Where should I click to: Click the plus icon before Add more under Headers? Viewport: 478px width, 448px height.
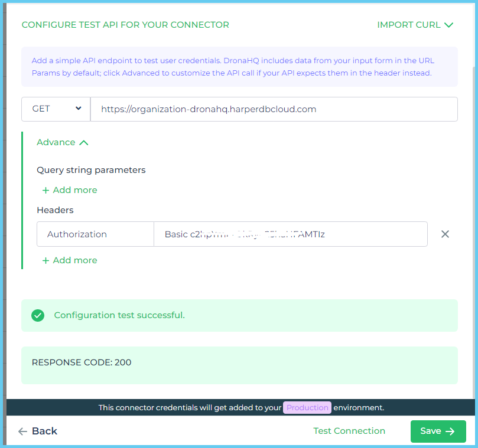click(46, 260)
